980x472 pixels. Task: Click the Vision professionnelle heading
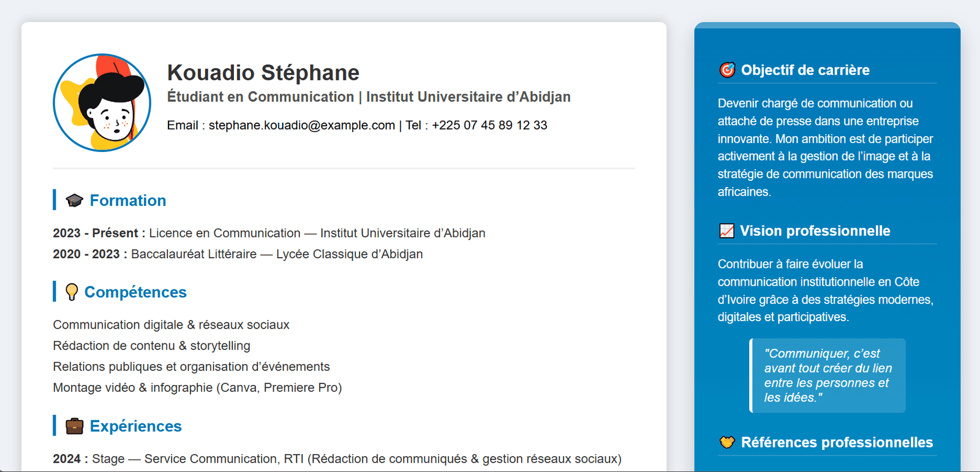815,231
